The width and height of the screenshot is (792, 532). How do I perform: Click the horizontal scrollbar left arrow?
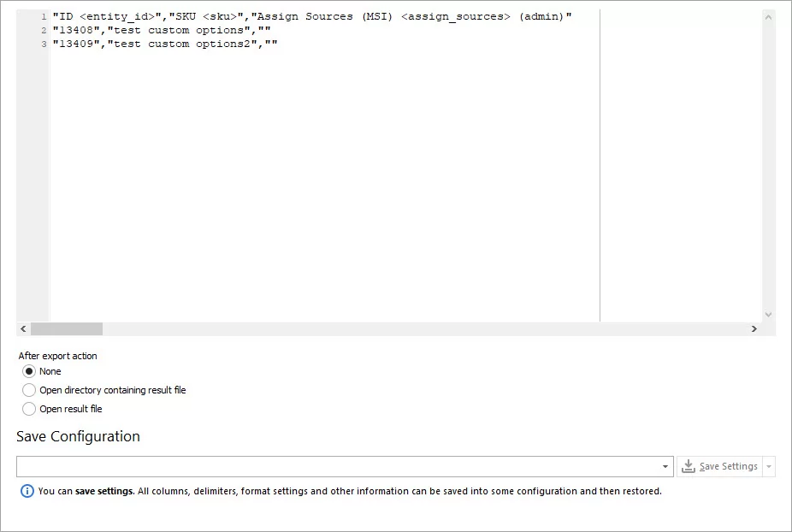pyautogui.click(x=23, y=329)
